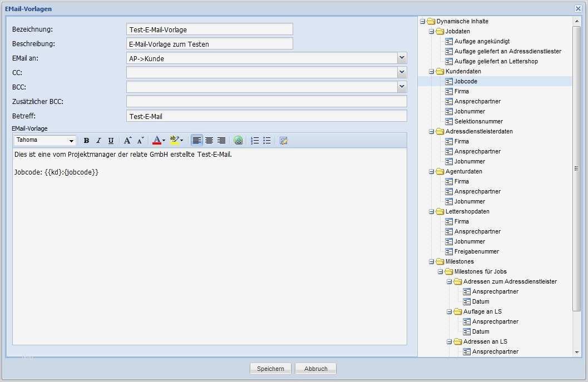Image resolution: width=588 pixels, height=382 pixels.
Task: Collapse the Lettershopdaten folder
Action: [432, 211]
